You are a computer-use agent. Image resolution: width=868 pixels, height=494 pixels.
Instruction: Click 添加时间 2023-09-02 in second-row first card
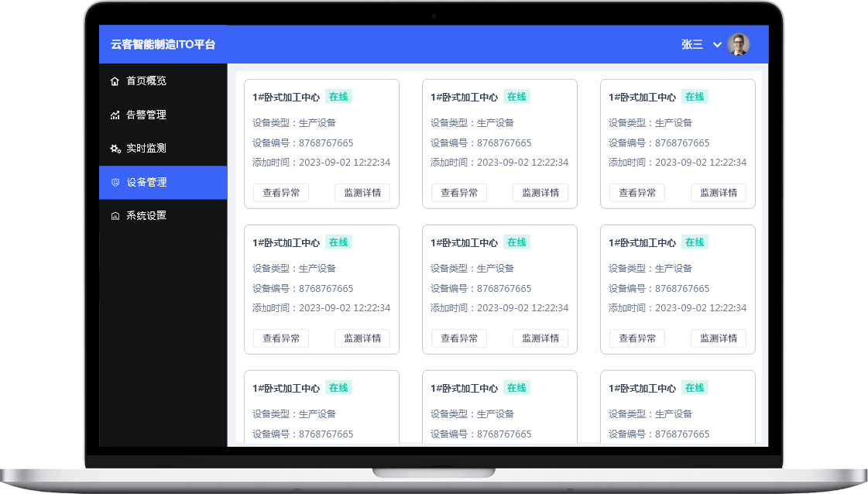pos(321,308)
